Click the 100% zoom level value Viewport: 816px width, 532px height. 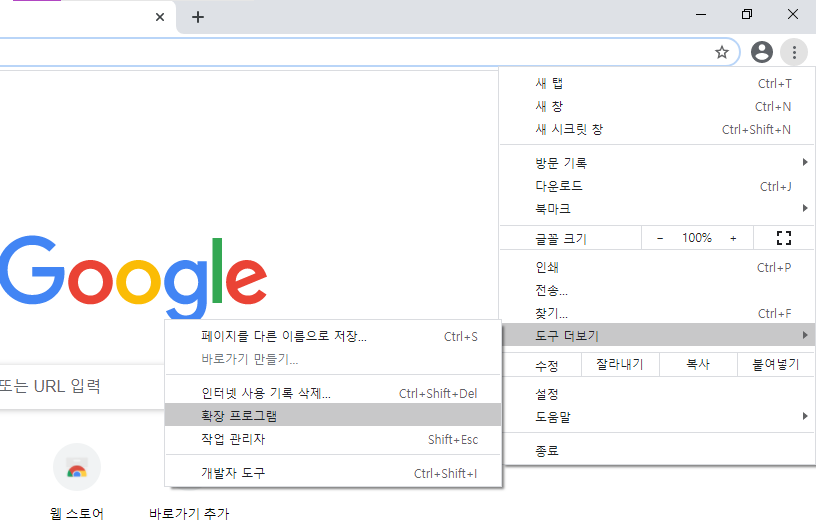(x=697, y=238)
